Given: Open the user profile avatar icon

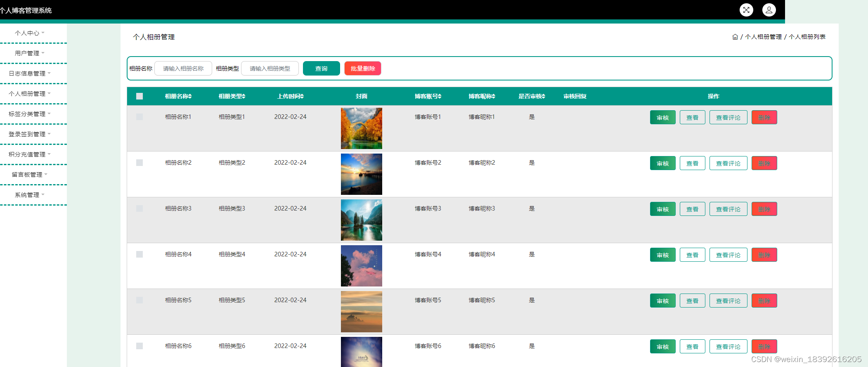Looking at the screenshot, I should pyautogui.click(x=769, y=10).
